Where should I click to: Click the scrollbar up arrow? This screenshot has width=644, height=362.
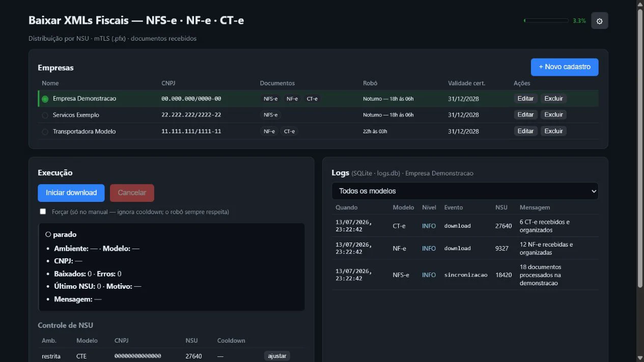click(640, 4)
